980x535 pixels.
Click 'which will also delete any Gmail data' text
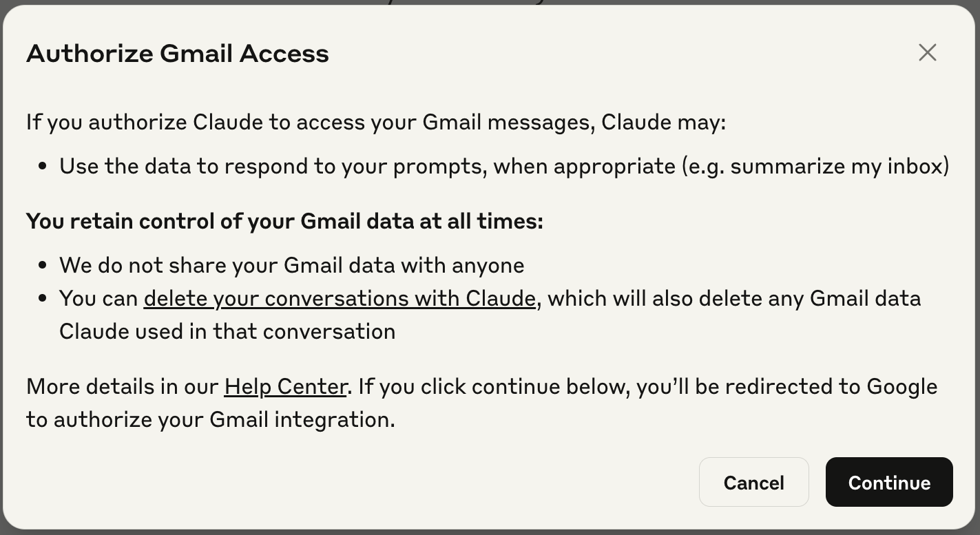pos(734,299)
